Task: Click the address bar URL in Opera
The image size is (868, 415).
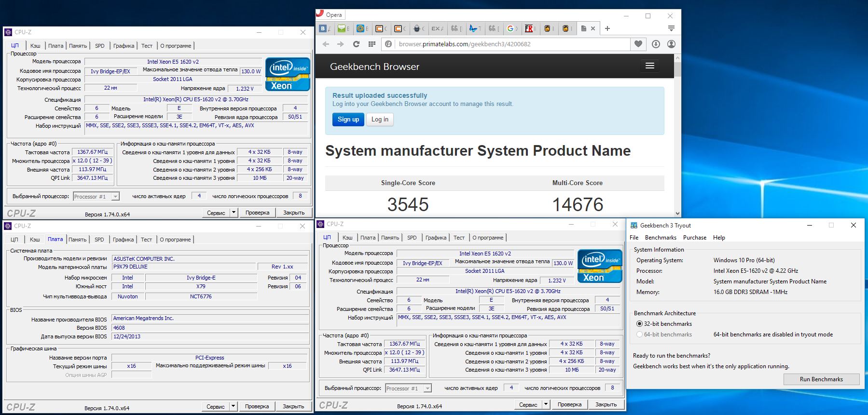Action: 465,44
